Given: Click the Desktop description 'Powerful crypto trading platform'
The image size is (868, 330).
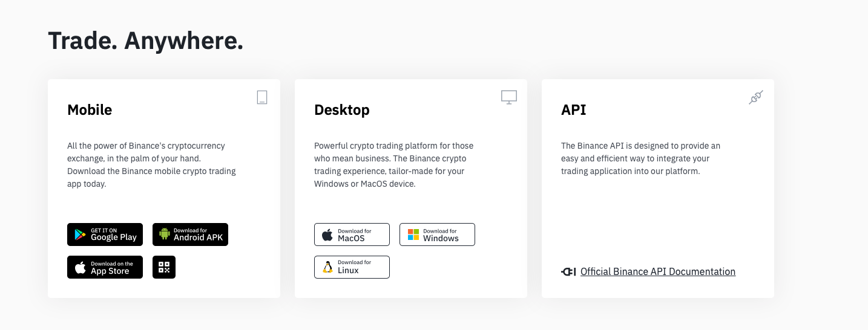Looking at the screenshot, I should tap(394, 165).
